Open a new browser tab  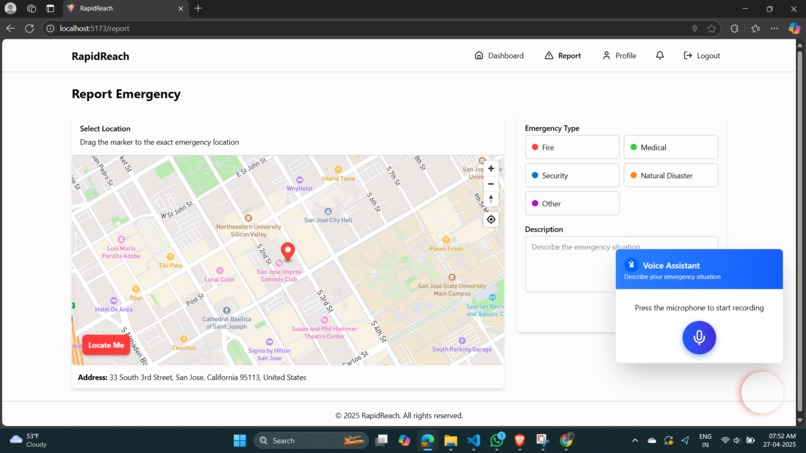click(x=198, y=8)
